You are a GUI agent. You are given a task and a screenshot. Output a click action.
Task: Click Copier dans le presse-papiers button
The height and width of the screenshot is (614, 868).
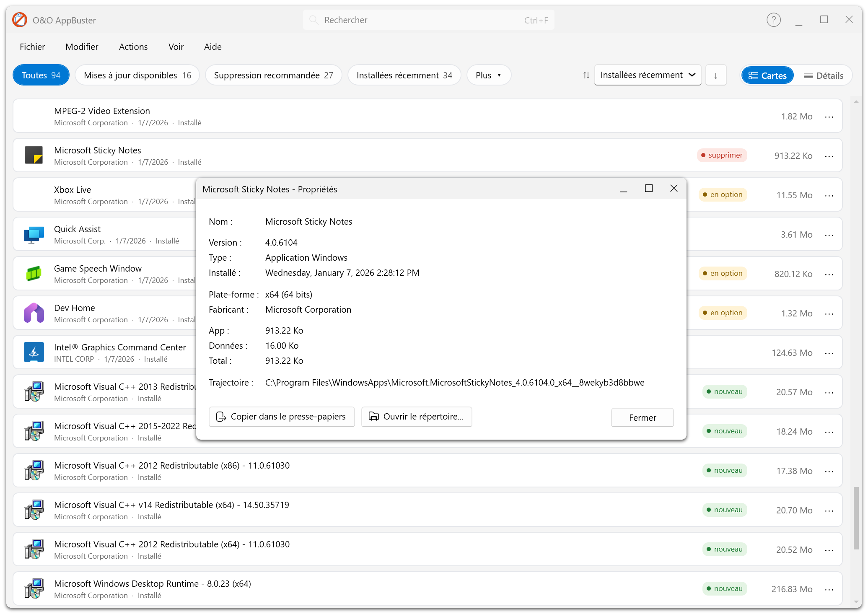pos(282,417)
